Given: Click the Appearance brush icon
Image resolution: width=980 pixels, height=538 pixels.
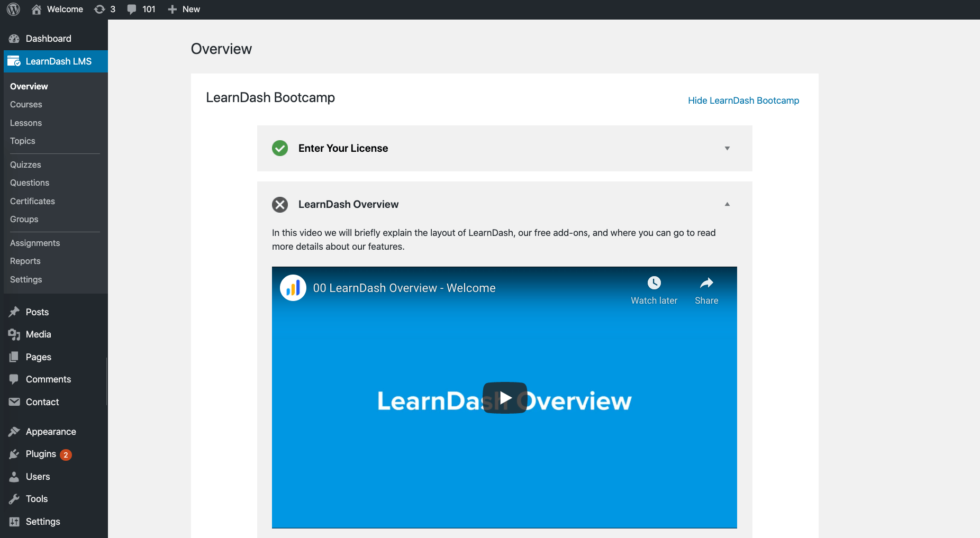Looking at the screenshot, I should click(14, 432).
